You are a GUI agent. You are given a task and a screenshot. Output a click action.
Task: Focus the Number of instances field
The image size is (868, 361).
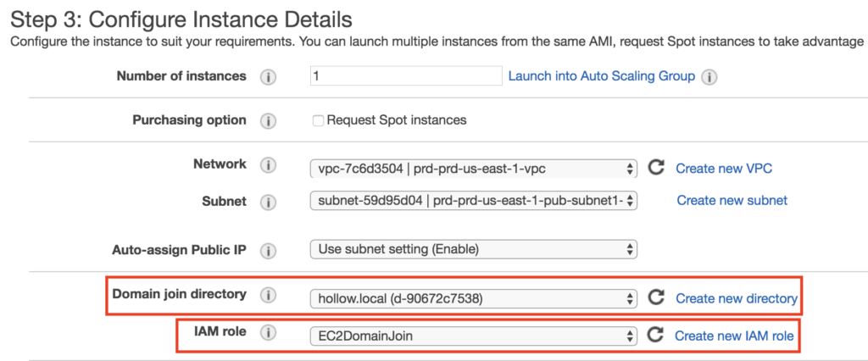point(405,76)
